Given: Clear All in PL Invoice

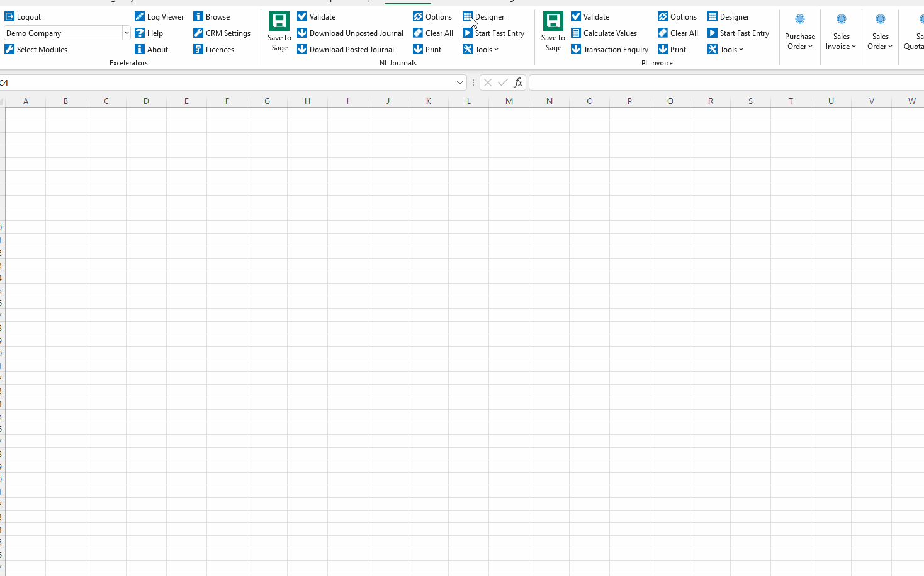Looking at the screenshot, I should [x=678, y=33].
